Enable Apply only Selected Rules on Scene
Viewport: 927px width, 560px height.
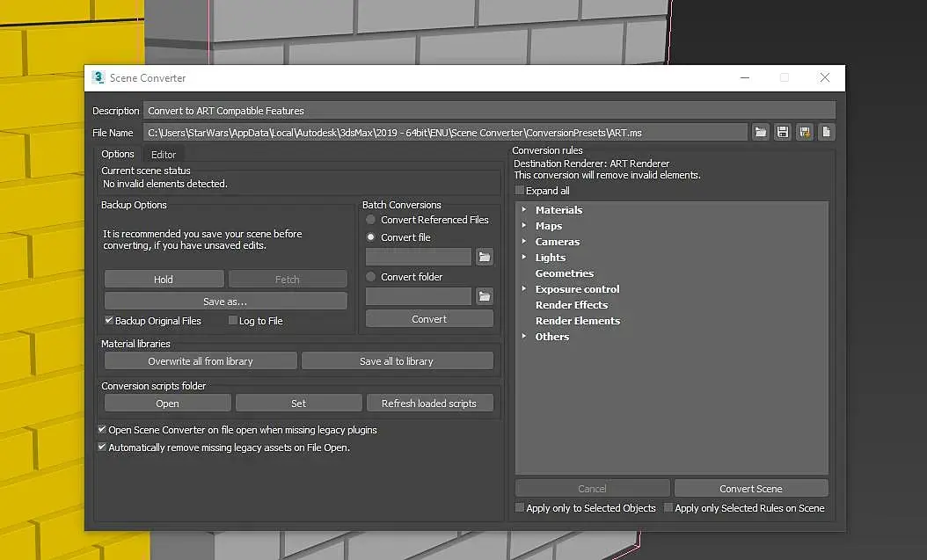668,507
